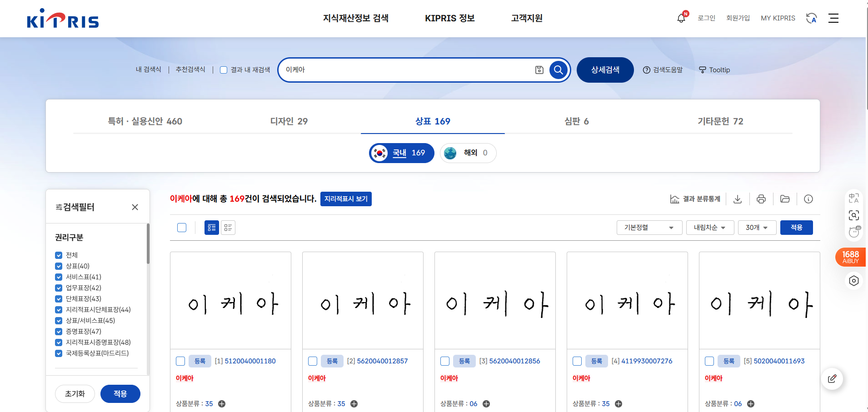Expand 상품분류 plus for item 5020040011693
This screenshot has width=868, height=412.
[751, 404]
